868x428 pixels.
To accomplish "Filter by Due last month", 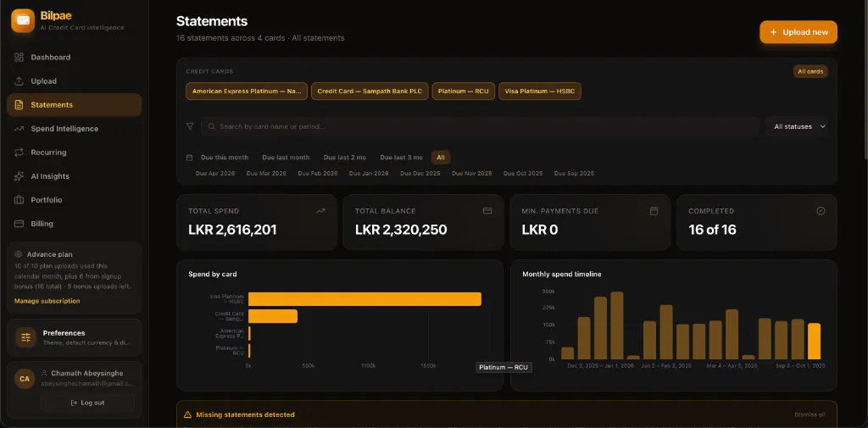I will [286, 158].
